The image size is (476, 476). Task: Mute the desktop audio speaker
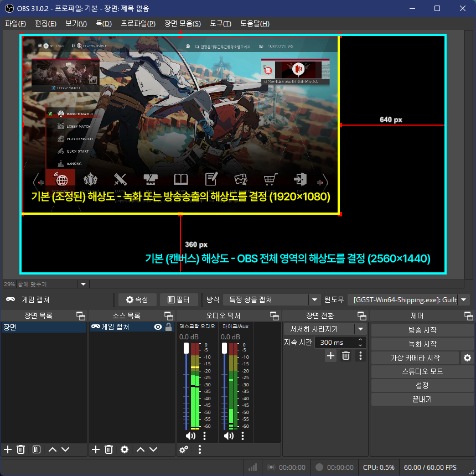pyautogui.click(x=190, y=436)
